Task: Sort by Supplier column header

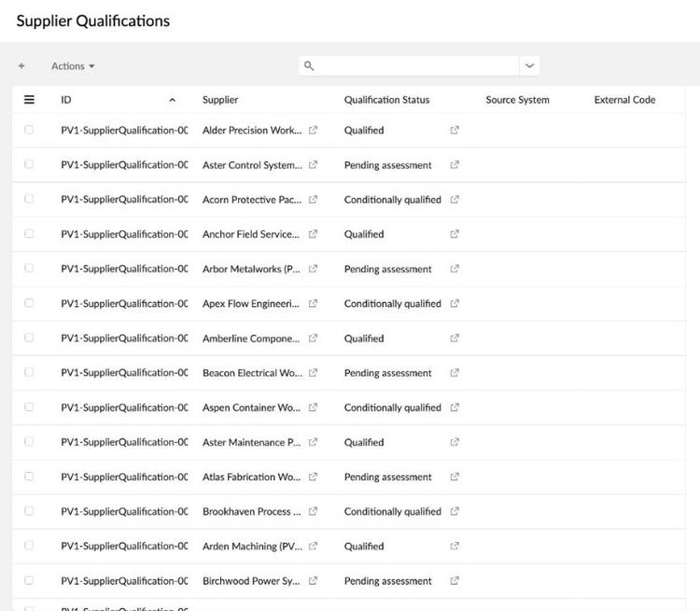Action: [x=220, y=100]
